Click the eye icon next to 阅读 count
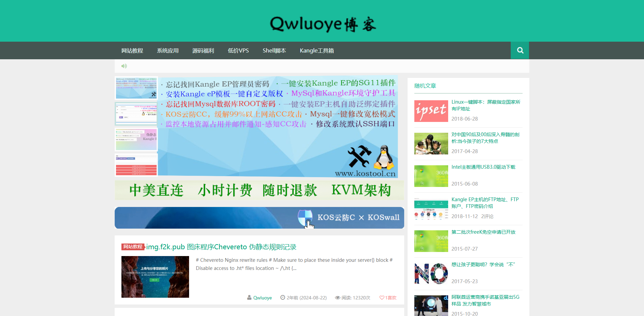 338,298
